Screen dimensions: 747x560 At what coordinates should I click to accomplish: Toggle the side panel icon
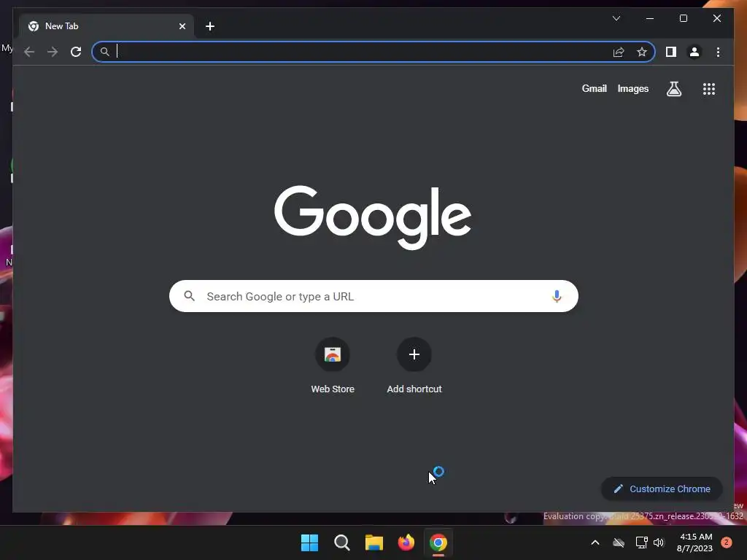671,52
